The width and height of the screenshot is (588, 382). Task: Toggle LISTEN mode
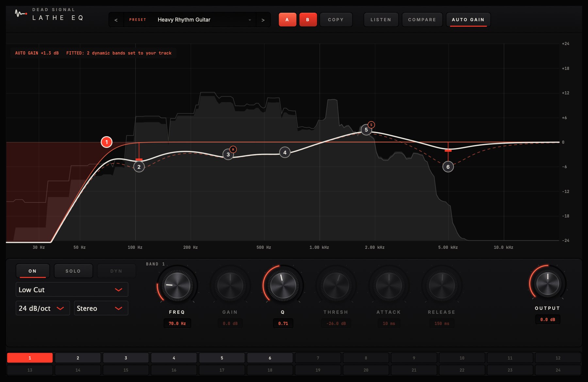[x=381, y=20]
